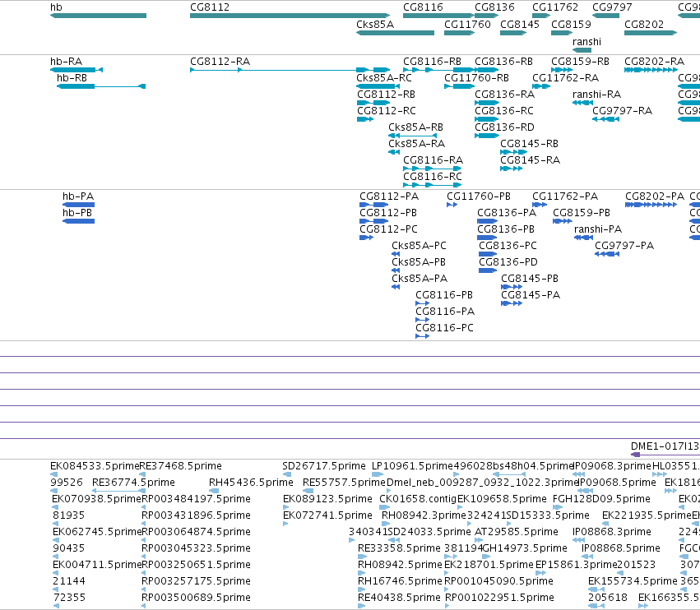Screen dimensions: 700x610
Task: Select the CG8116-RB transcript label
Action: [x=432, y=61]
